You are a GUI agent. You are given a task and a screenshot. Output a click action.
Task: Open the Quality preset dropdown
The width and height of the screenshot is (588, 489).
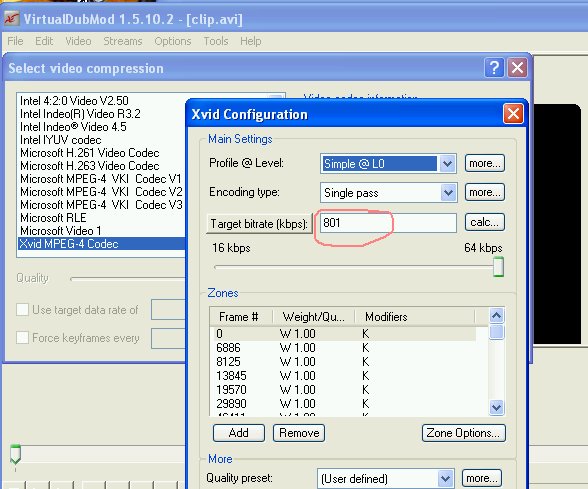tap(445, 478)
